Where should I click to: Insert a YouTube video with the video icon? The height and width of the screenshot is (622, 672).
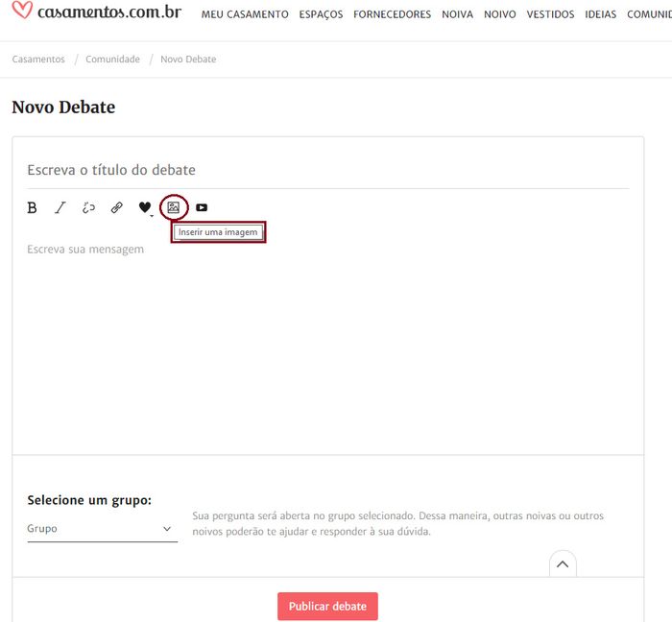pyautogui.click(x=202, y=207)
